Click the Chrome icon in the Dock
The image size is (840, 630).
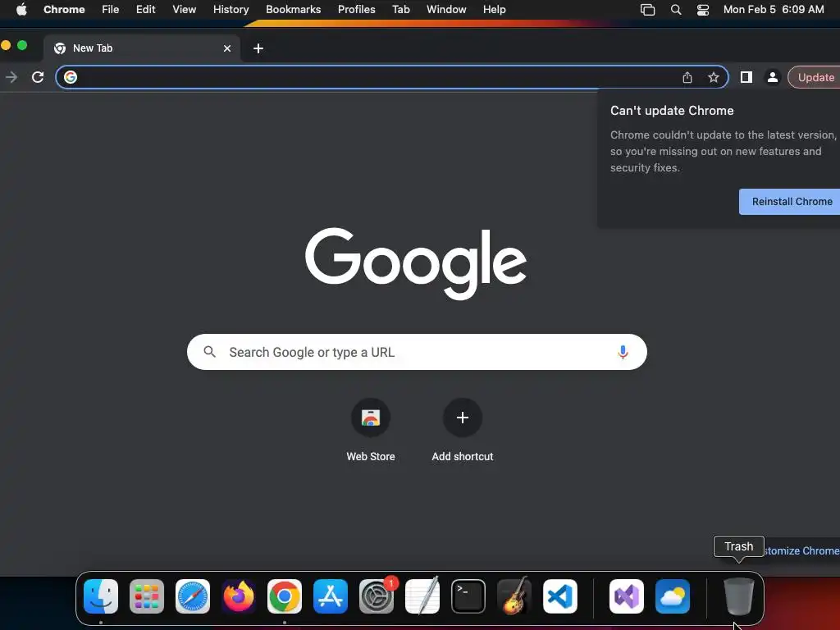coord(285,596)
